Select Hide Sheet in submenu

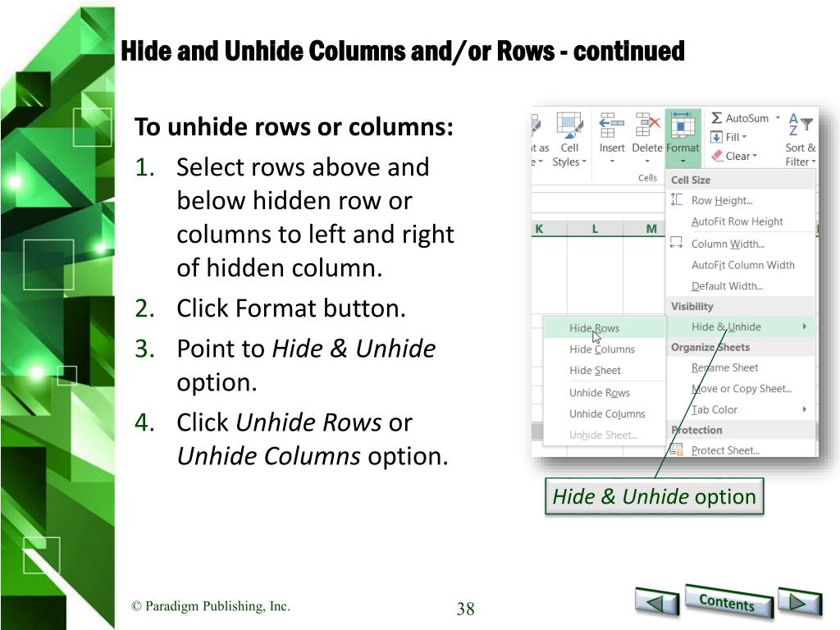coord(605,370)
